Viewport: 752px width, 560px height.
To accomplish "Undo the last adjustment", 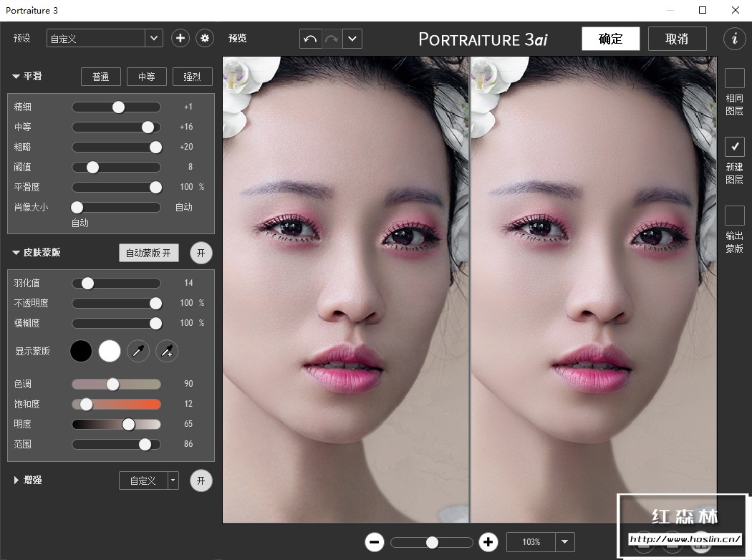I will pos(310,39).
